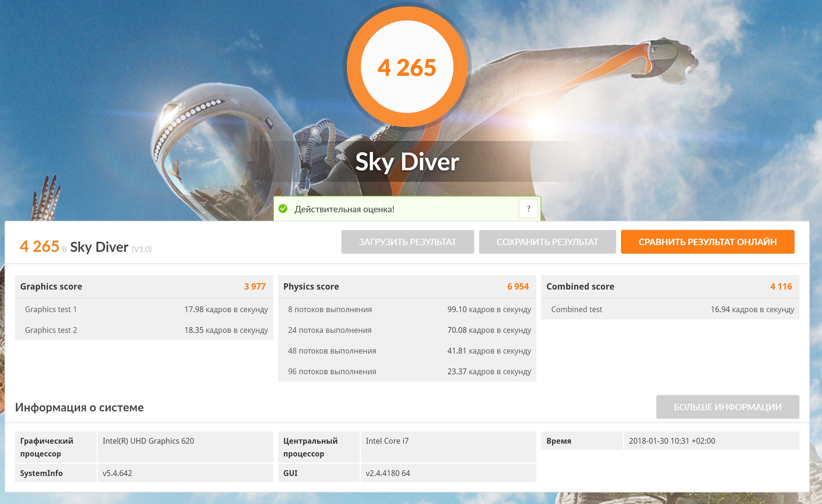Select the 8 потоков выполнения row
This screenshot has width=822, height=504.
(407, 309)
